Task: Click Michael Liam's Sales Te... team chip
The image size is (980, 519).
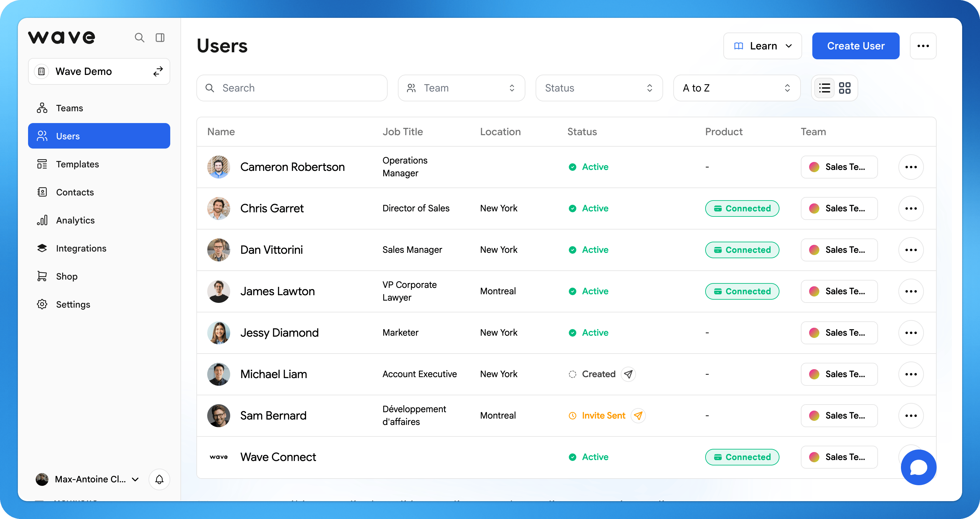Action: coord(839,374)
